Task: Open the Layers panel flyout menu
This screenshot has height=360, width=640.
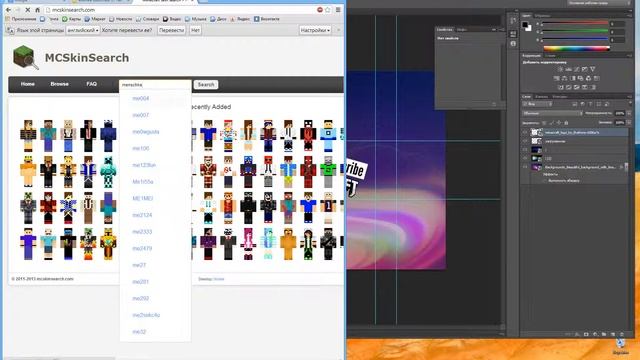Action: [x=629, y=97]
